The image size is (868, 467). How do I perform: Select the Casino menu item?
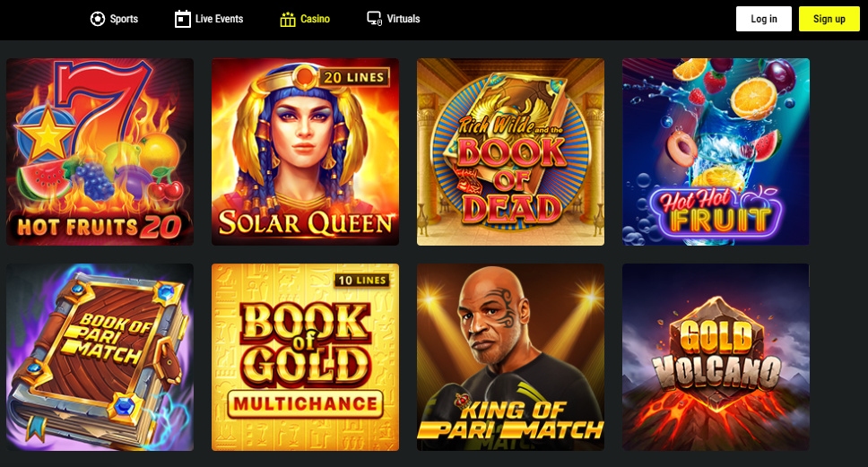[305, 19]
